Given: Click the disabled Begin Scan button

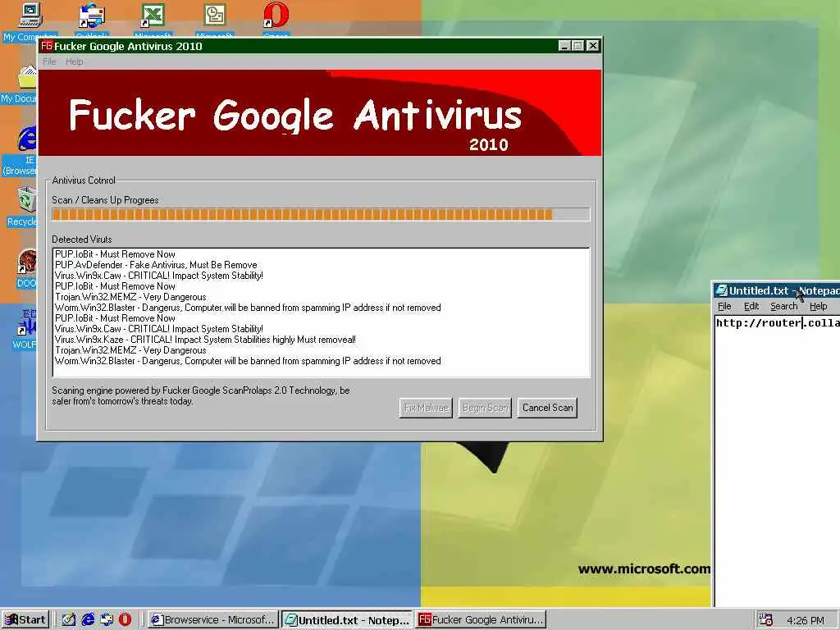Looking at the screenshot, I should point(485,408).
